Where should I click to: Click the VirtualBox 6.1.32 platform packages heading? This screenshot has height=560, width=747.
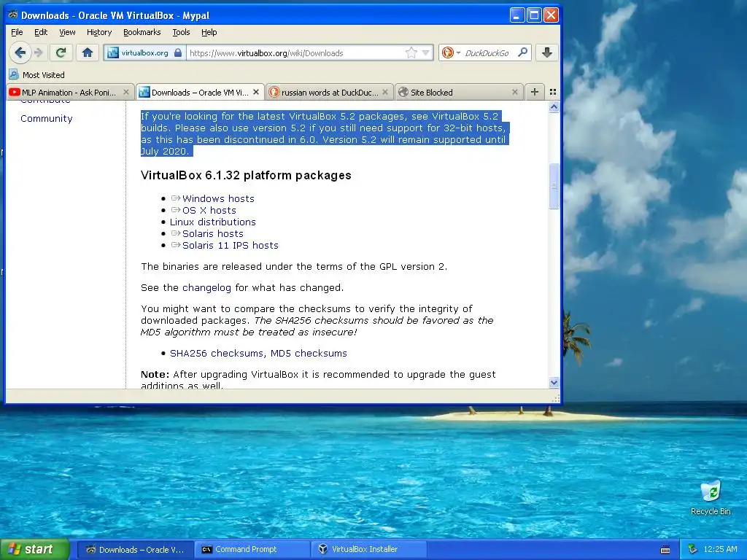point(246,175)
